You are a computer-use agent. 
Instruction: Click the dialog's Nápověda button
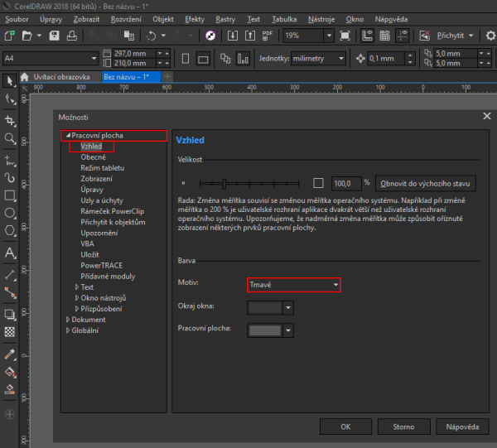tap(462, 426)
